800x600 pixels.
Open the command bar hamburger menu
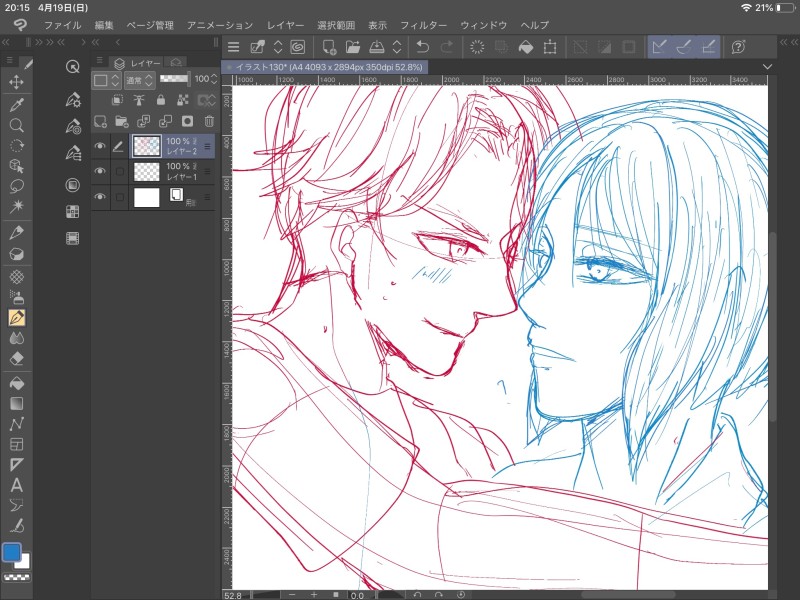234,47
